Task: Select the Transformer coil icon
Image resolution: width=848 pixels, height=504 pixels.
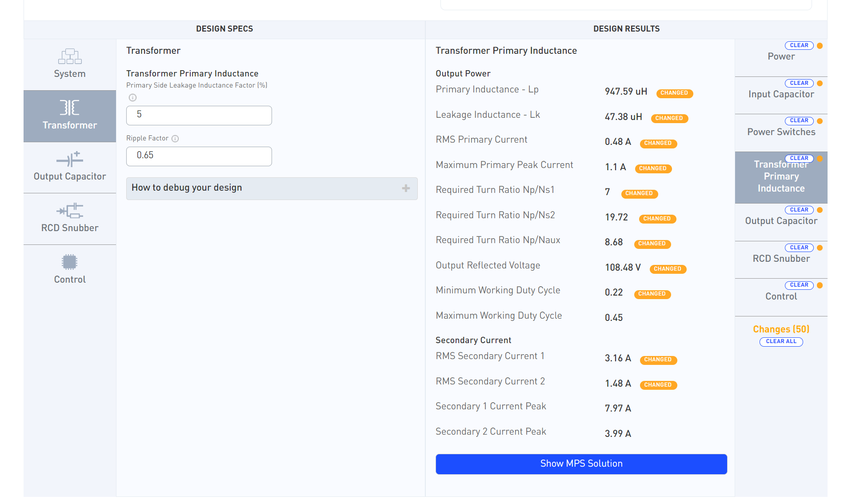Action: (x=70, y=108)
